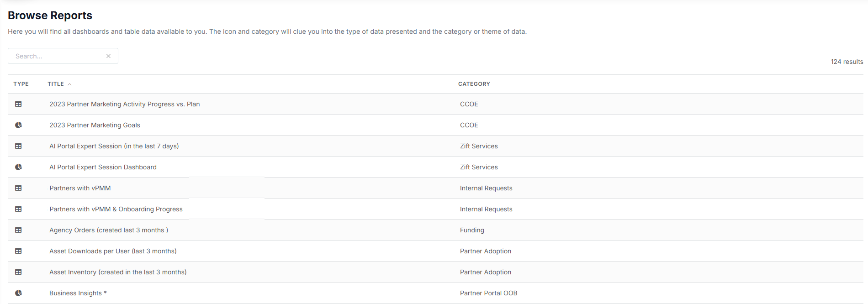Click table icon next to Partners with vPMM
868x304 pixels.
click(x=18, y=188)
